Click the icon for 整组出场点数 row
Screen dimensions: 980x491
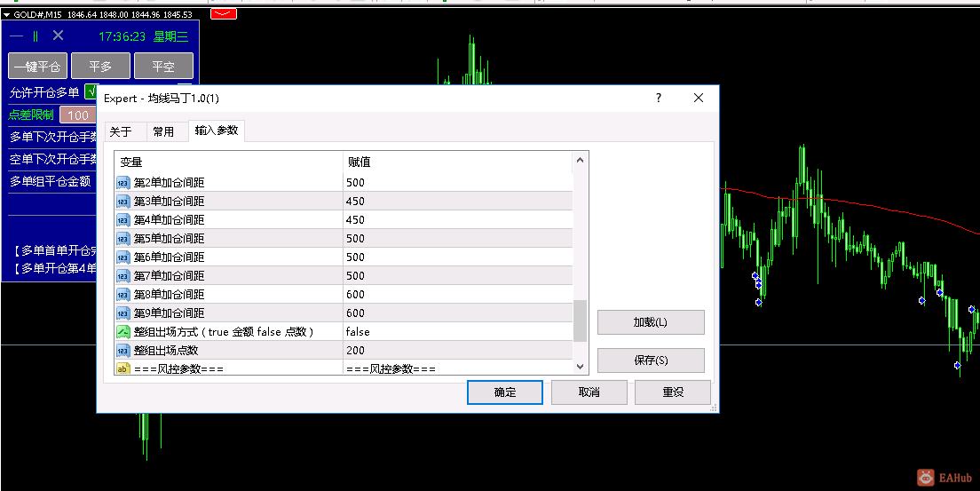[x=123, y=350]
